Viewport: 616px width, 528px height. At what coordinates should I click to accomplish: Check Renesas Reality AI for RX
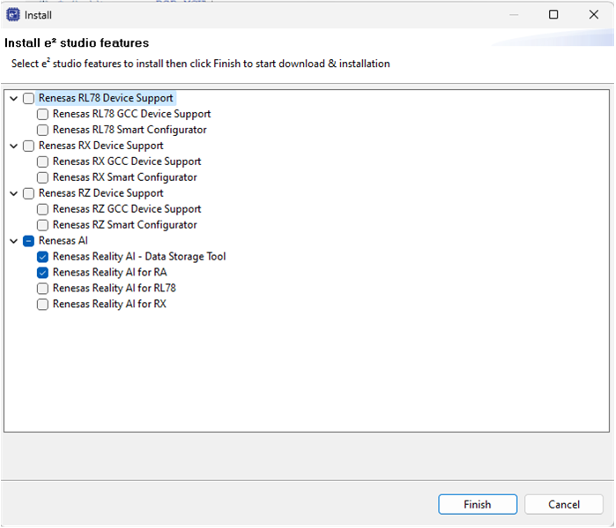[x=43, y=304]
